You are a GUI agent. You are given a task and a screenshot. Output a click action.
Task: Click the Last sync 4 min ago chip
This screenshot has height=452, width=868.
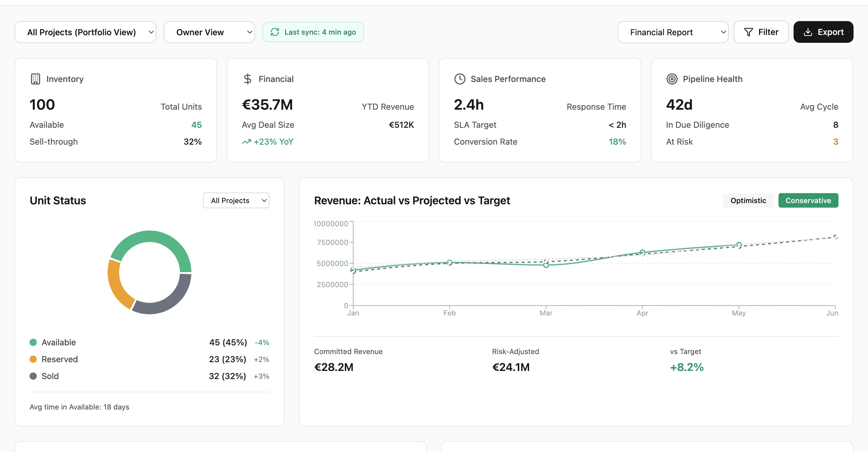pos(313,32)
